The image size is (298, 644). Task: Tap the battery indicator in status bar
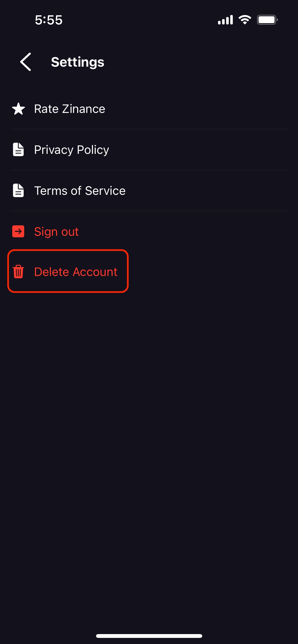[x=267, y=20]
